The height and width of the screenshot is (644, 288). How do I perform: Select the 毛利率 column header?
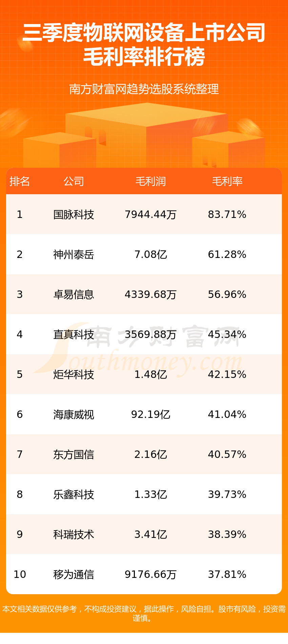[x=227, y=182]
